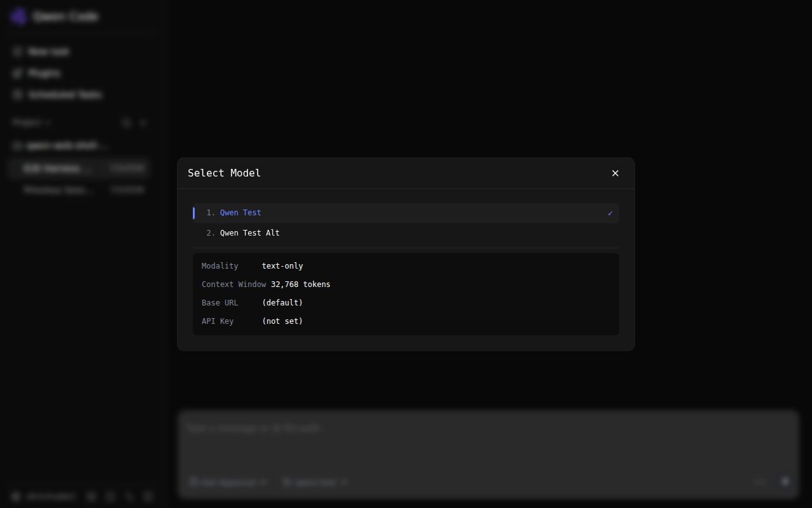Image resolution: width=812 pixels, height=508 pixels.
Task: Click the Qwen Code logo icon
Action: (x=19, y=16)
